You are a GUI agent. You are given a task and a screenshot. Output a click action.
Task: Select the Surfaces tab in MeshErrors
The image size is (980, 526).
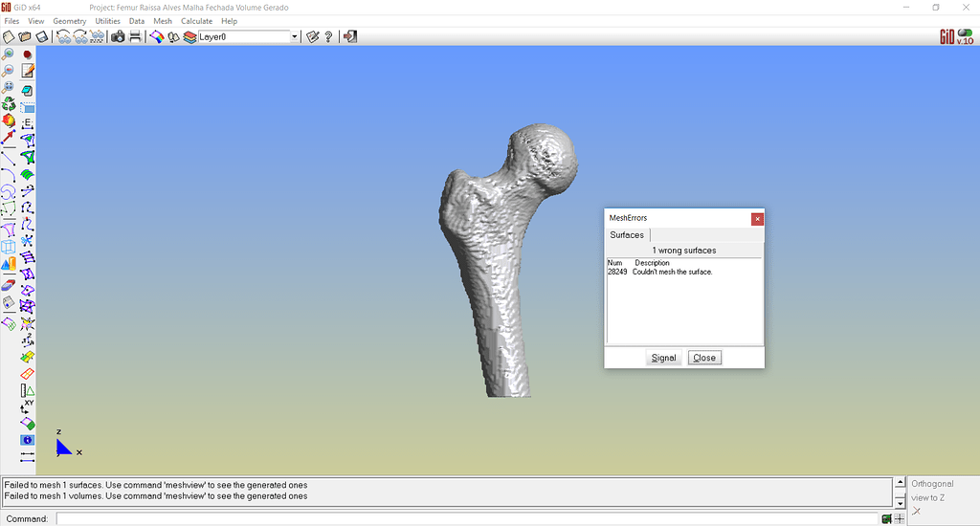pos(627,235)
